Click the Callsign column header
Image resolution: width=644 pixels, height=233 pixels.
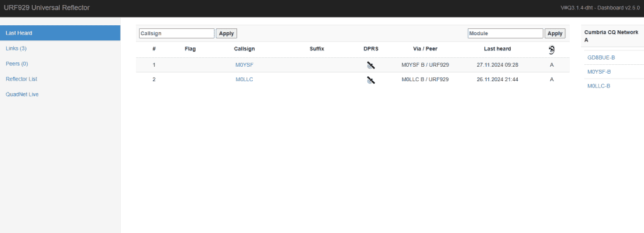click(x=245, y=48)
